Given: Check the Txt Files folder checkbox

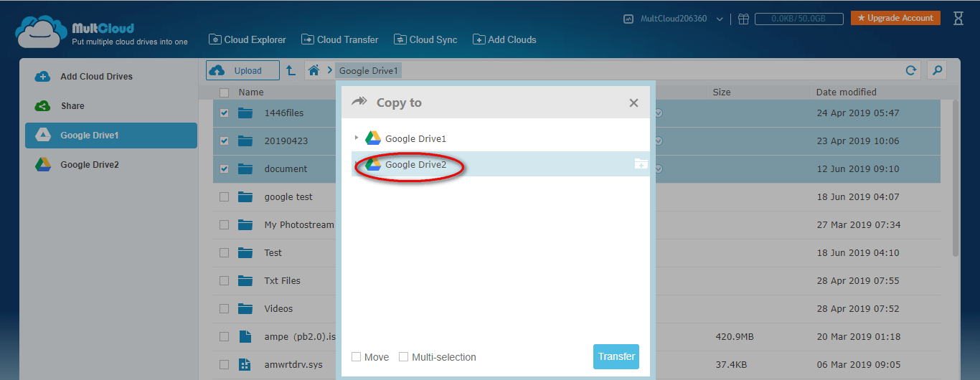Looking at the screenshot, I should (x=224, y=281).
